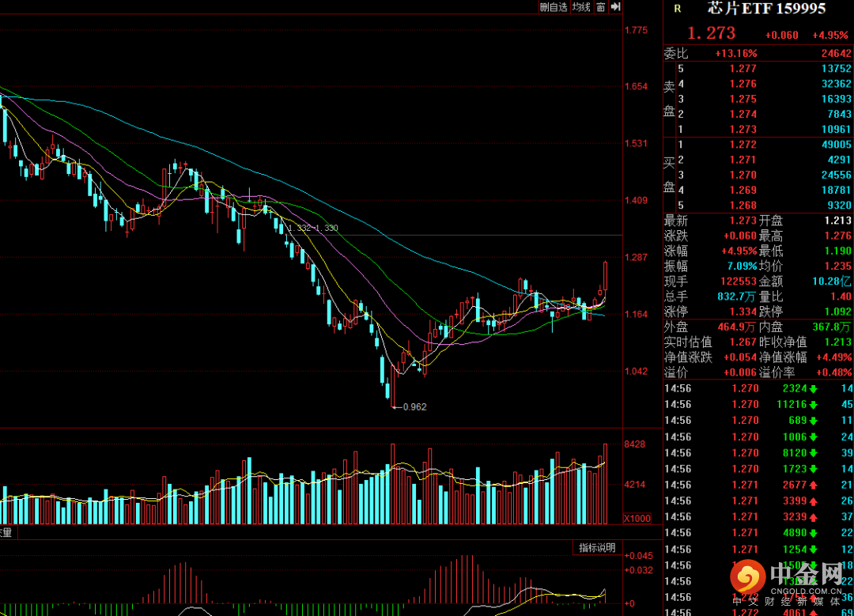Viewport: 854px width, 616px height.
Task: Click the 删自选 remove-from-watchlist button
Action: pos(554,7)
